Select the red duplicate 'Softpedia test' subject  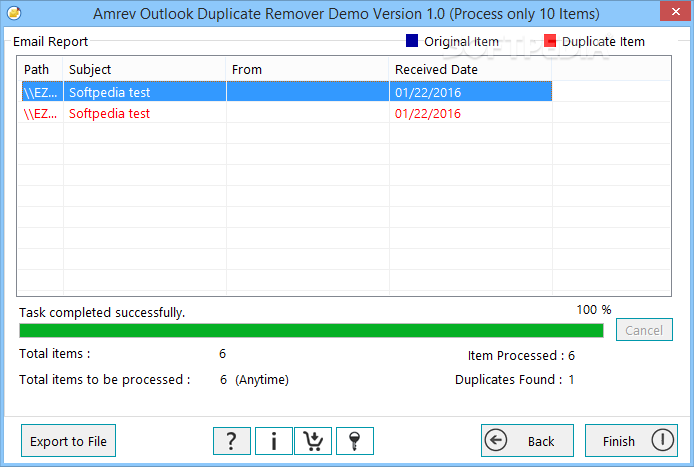click(109, 113)
